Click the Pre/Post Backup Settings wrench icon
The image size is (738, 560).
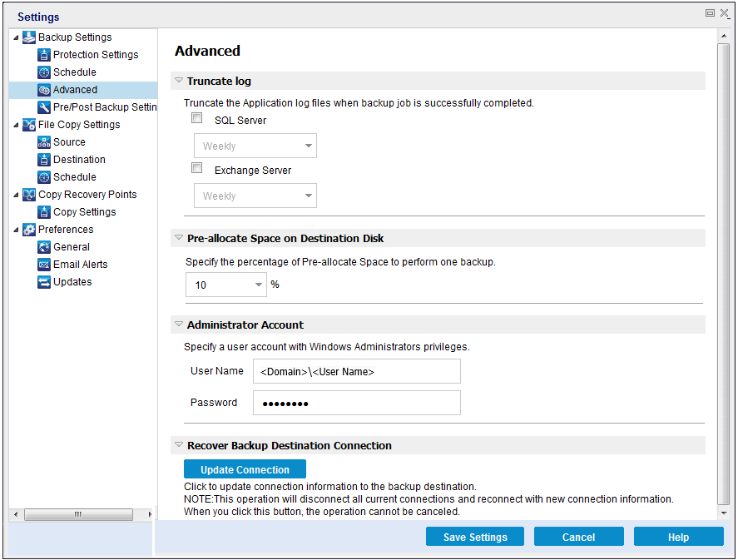tap(43, 107)
